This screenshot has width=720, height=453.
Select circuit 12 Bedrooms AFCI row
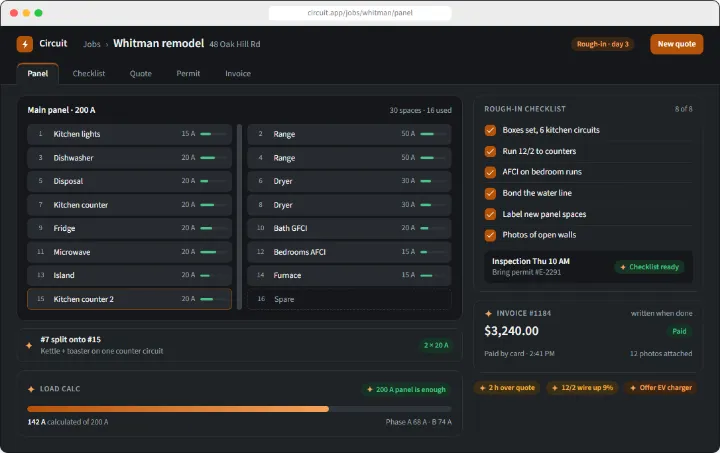pos(349,252)
